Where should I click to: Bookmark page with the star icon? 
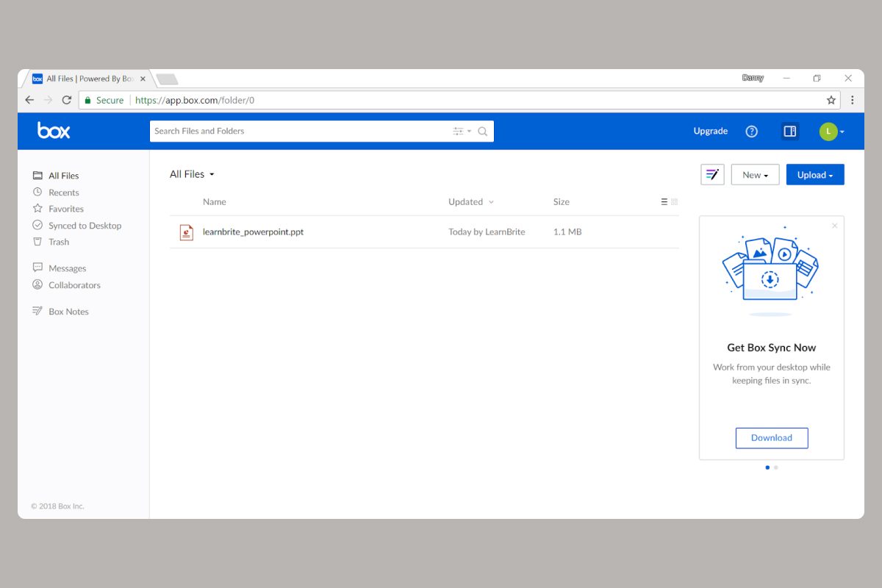pyautogui.click(x=831, y=100)
